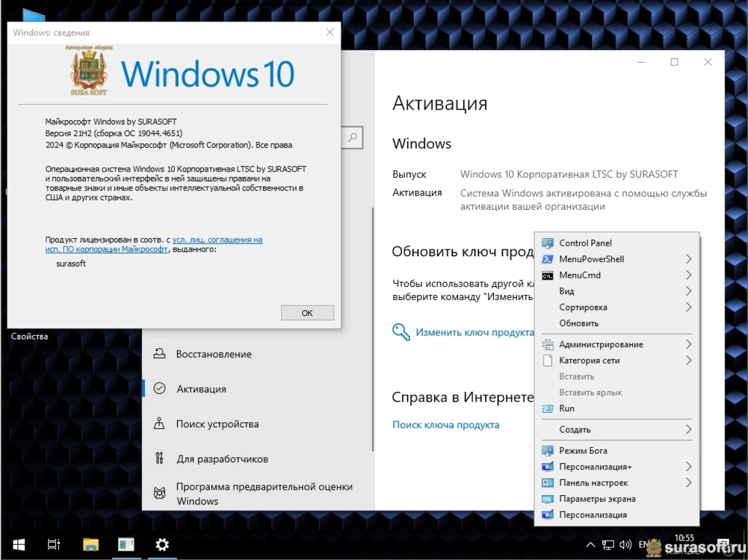Click the MenuCmd console icon
Image resolution: width=748 pixels, height=560 pixels.
click(548, 275)
